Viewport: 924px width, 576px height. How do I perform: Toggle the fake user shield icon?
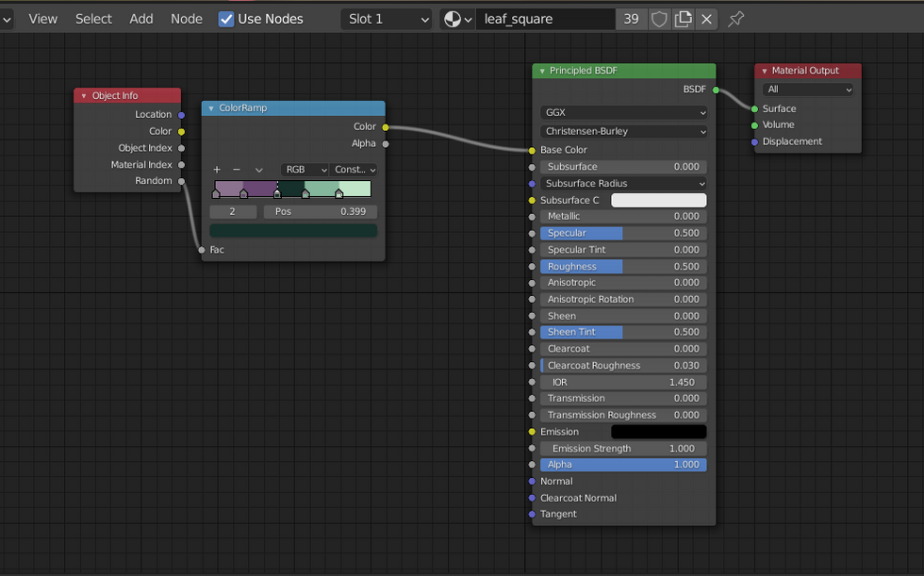(x=659, y=20)
